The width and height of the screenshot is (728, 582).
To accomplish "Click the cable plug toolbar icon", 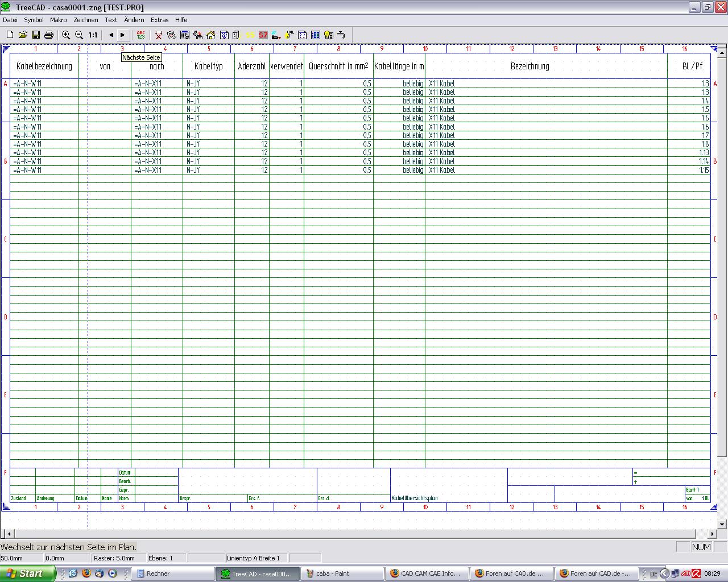I will tap(276, 35).
